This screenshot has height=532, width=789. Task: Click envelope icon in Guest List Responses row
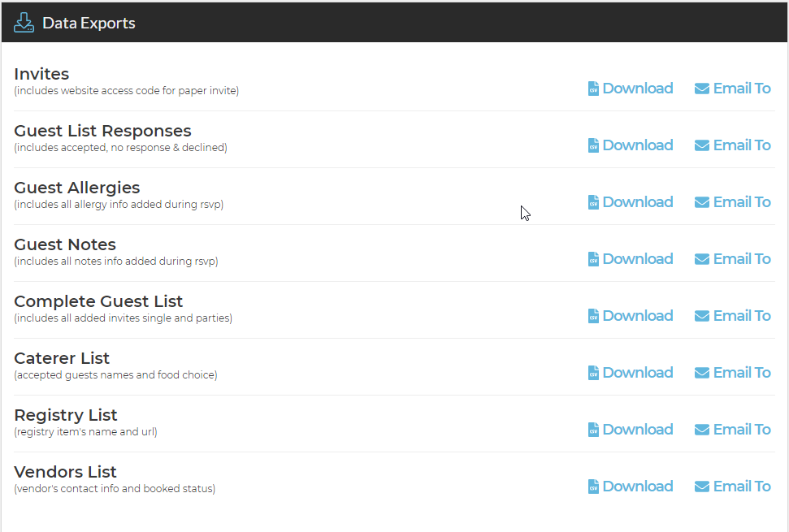click(701, 145)
